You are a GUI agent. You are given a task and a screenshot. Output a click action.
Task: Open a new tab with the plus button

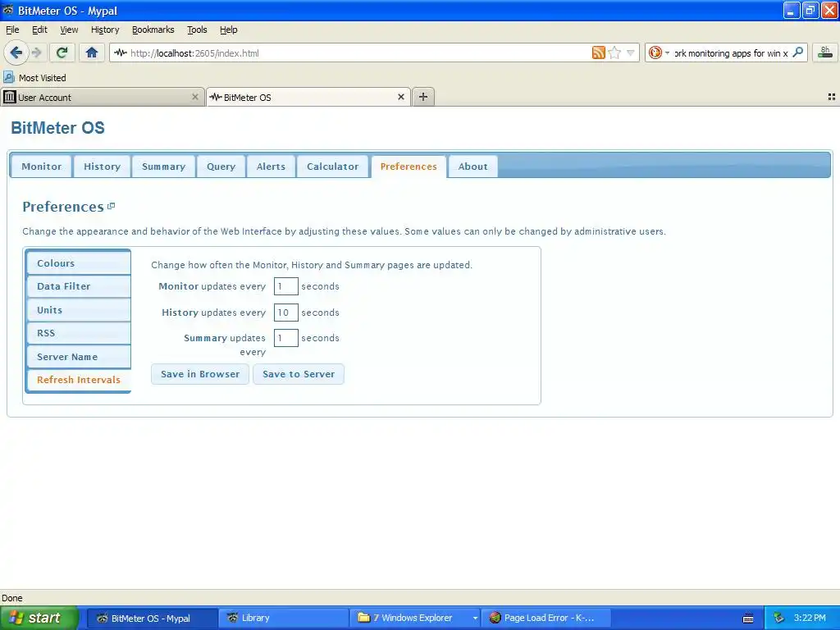pos(423,97)
